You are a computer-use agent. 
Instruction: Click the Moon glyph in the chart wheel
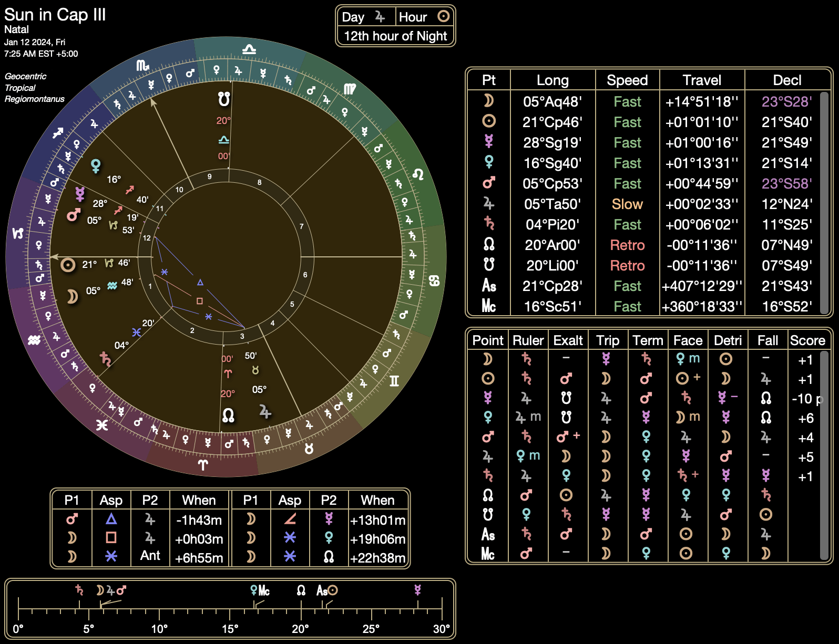(x=73, y=297)
